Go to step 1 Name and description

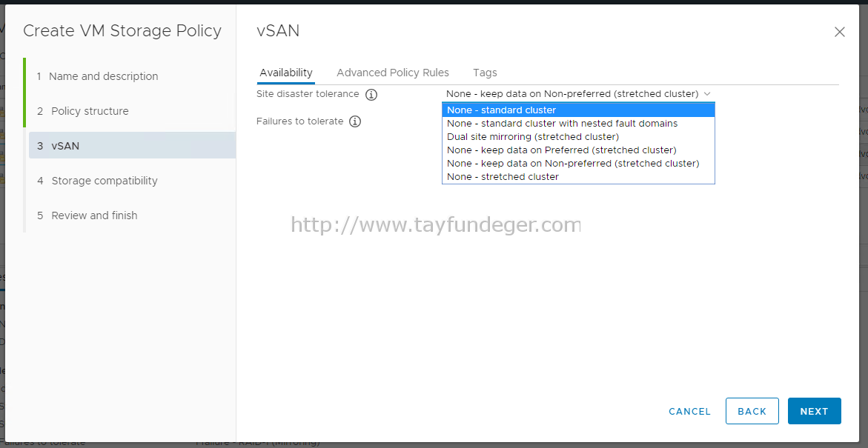(97, 76)
